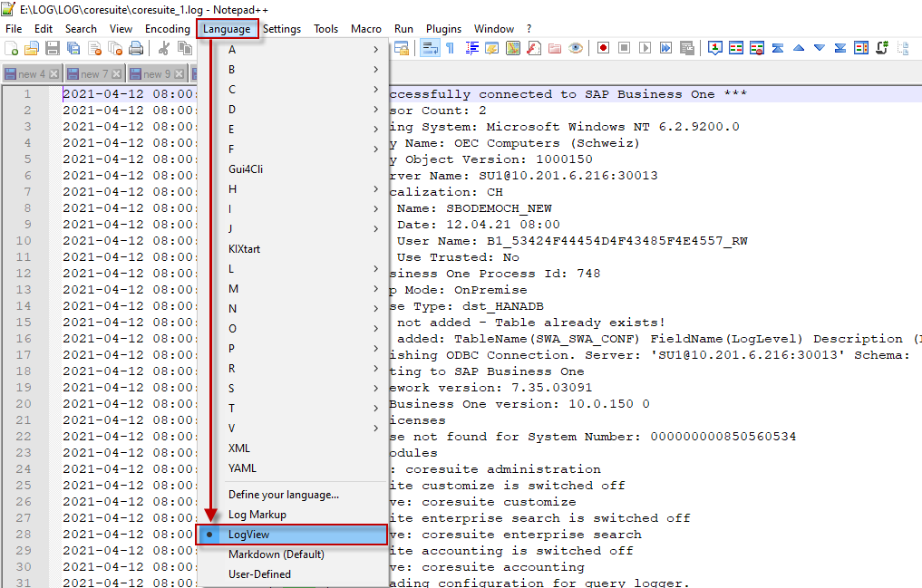Click the Stop Recording square icon
This screenshot has height=588, width=922.
click(625, 48)
